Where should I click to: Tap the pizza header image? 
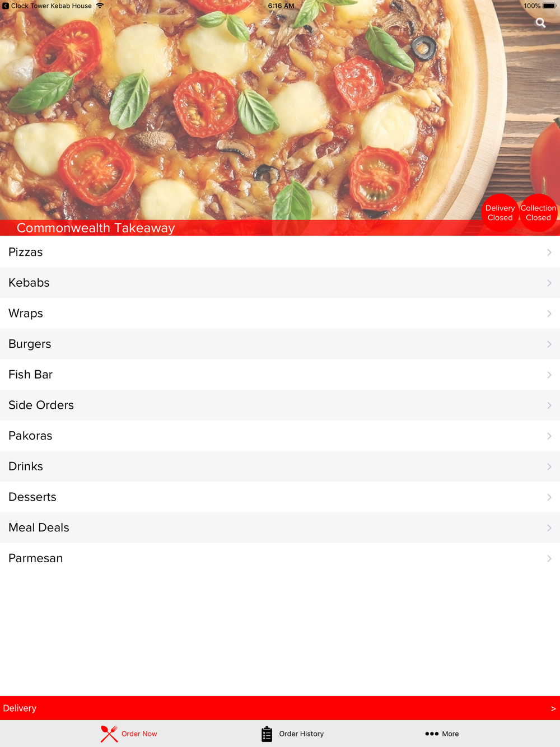pos(280,112)
